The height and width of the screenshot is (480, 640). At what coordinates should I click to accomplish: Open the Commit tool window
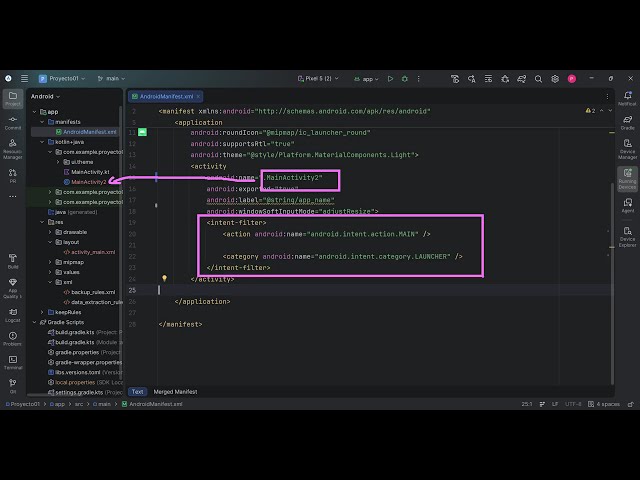coord(13,122)
